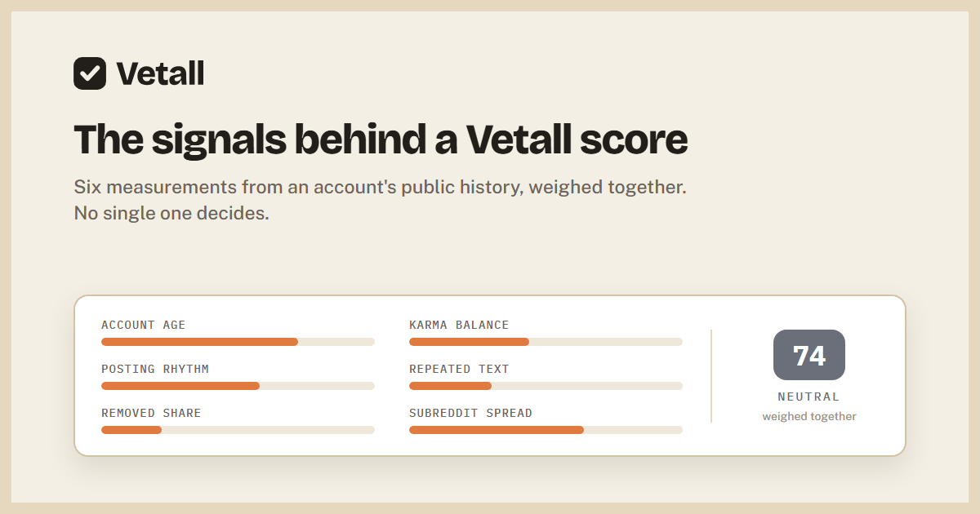
Task: Select the REPEATED TEXT label
Action: point(459,369)
